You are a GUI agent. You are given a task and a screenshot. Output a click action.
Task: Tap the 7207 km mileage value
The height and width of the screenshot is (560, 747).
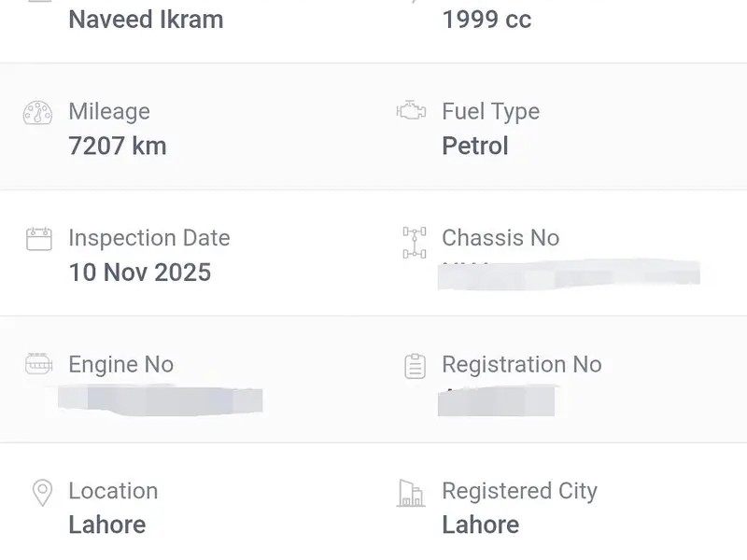118,146
